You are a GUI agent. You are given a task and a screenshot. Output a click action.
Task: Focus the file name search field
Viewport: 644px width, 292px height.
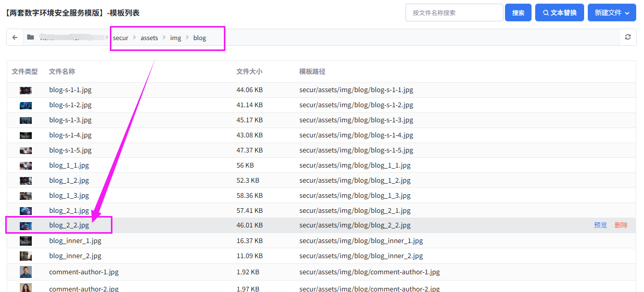[454, 13]
